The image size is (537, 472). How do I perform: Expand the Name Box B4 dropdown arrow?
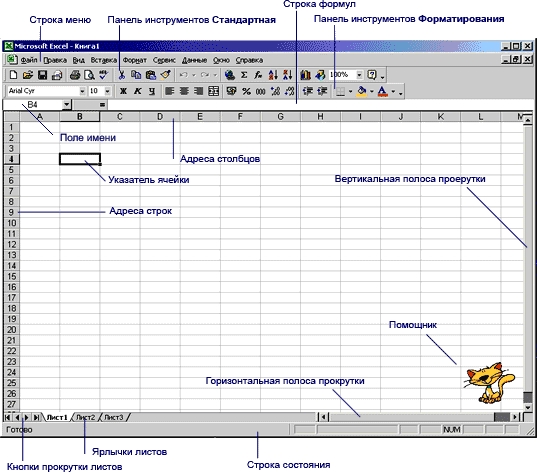(67, 104)
